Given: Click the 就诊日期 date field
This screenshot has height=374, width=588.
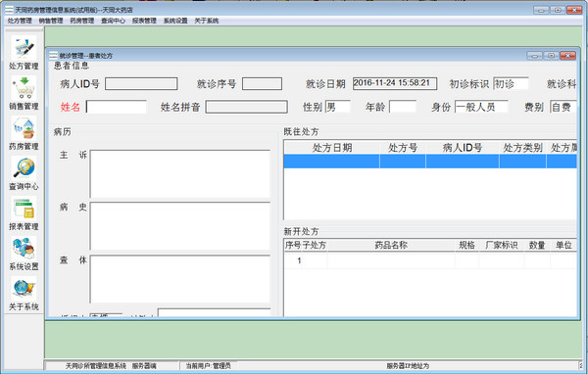Looking at the screenshot, I should click(x=395, y=83).
